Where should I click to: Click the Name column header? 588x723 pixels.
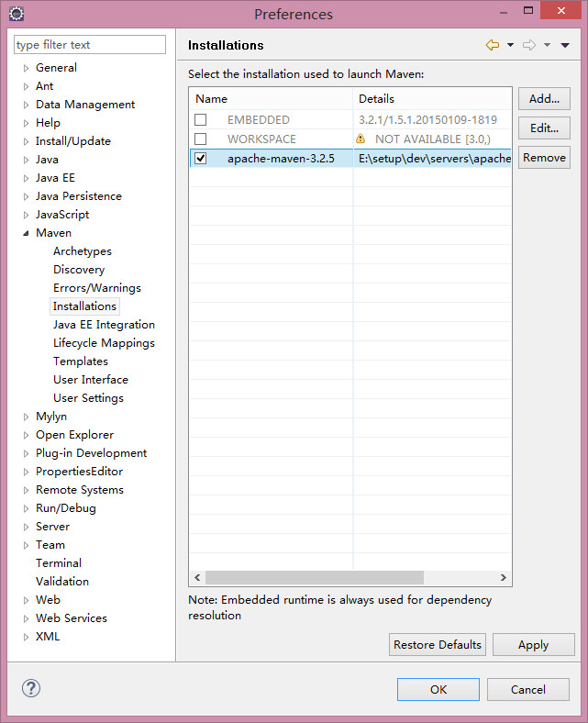272,99
